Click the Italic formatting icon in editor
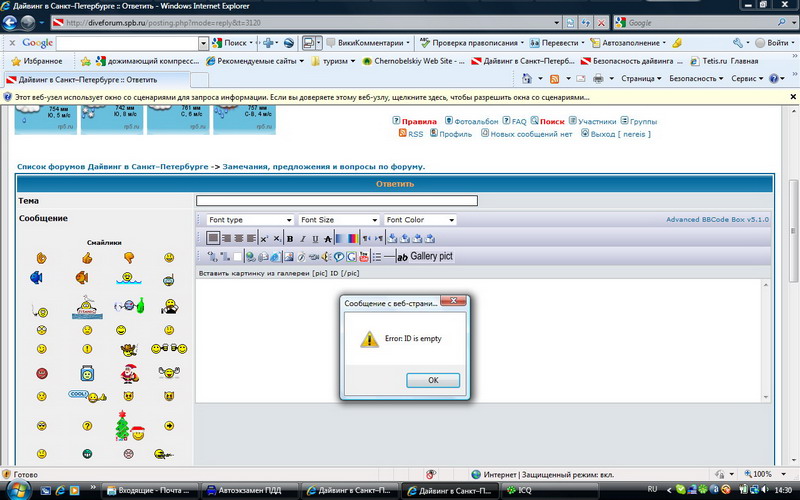Image resolution: width=800 pixels, height=500 pixels. [302, 239]
